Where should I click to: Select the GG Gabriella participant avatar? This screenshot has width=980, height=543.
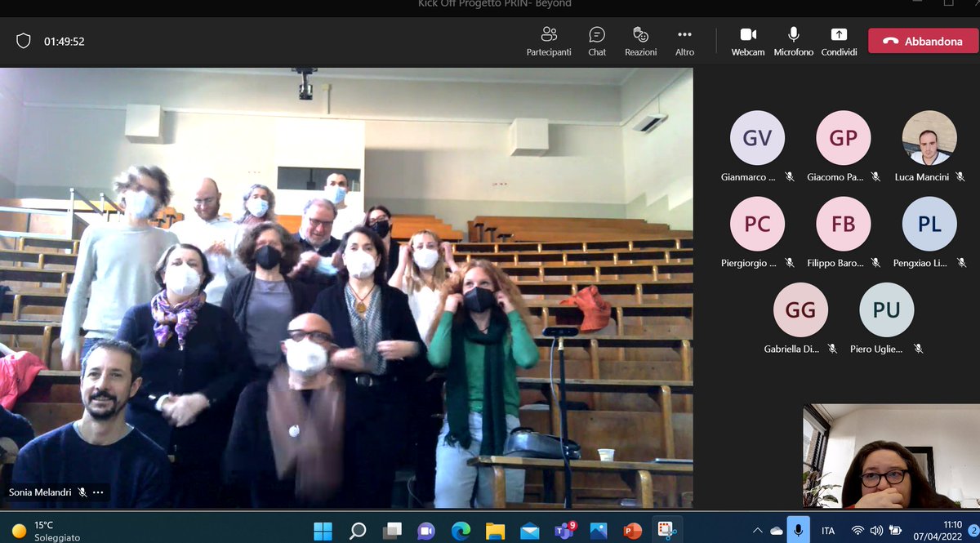click(800, 309)
